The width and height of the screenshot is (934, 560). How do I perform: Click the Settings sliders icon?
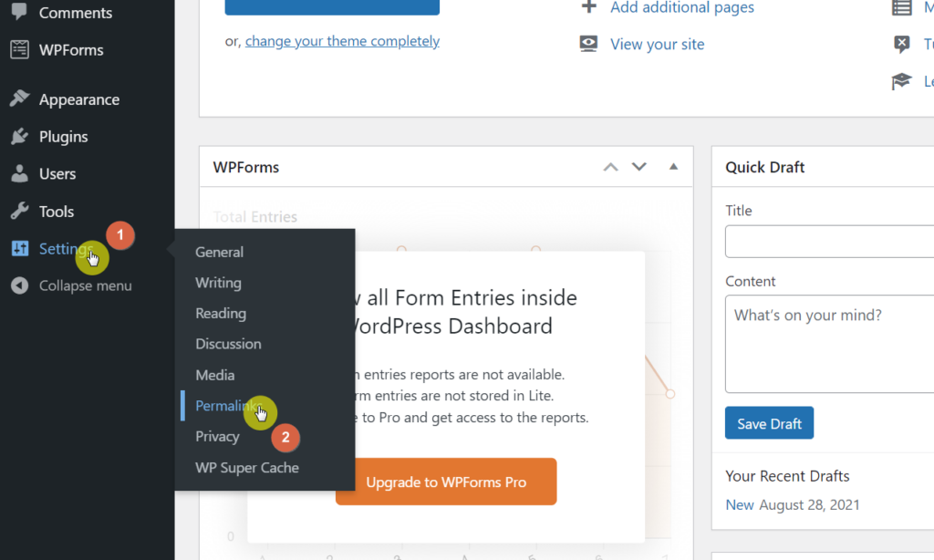pyautogui.click(x=20, y=248)
